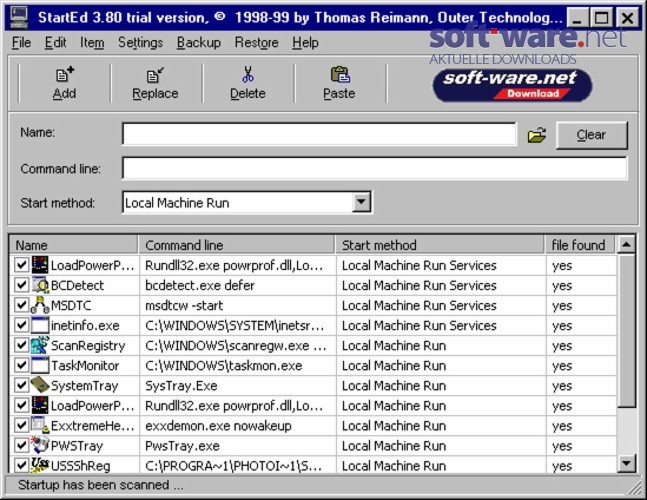Click the SystemTray row icon
This screenshot has height=500, width=647.
pyautogui.click(x=40, y=385)
